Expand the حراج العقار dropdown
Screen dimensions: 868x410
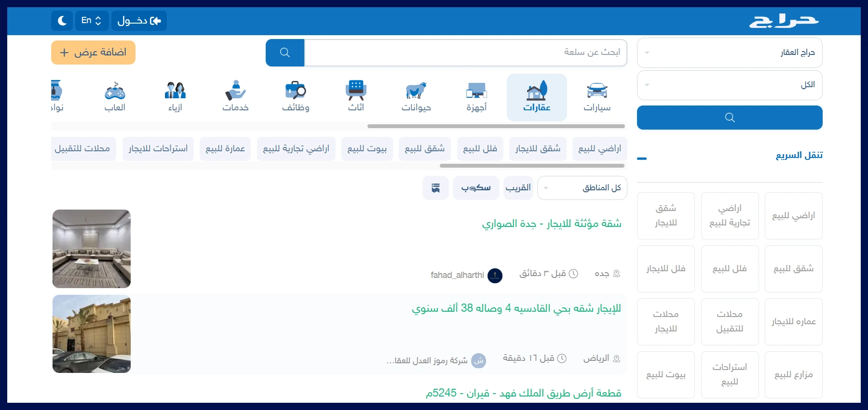[x=729, y=53]
